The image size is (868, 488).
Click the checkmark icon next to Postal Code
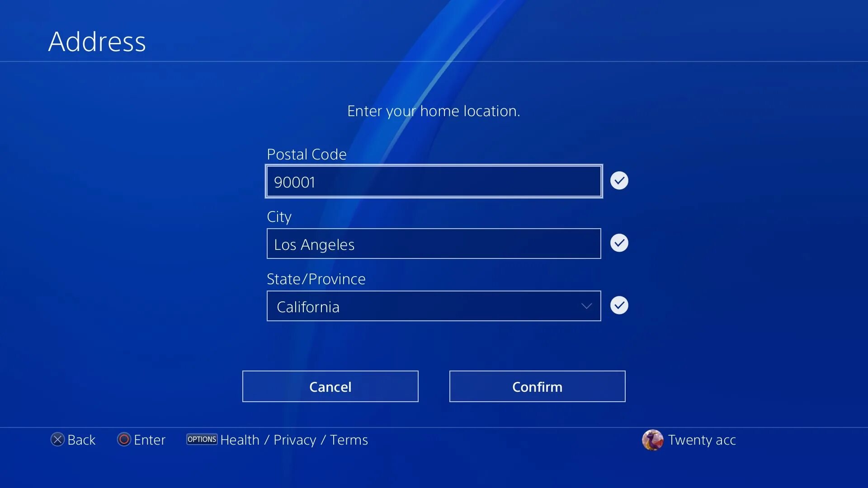[x=619, y=181]
